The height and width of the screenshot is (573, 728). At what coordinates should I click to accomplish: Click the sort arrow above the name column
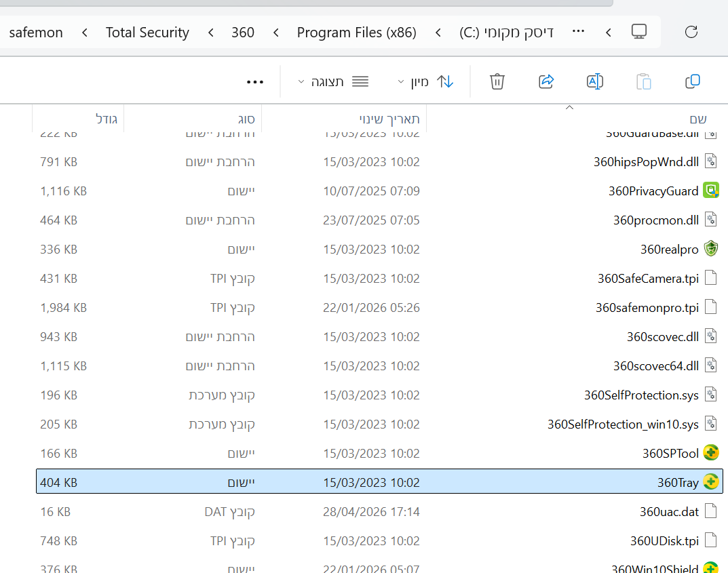[570, 108]
